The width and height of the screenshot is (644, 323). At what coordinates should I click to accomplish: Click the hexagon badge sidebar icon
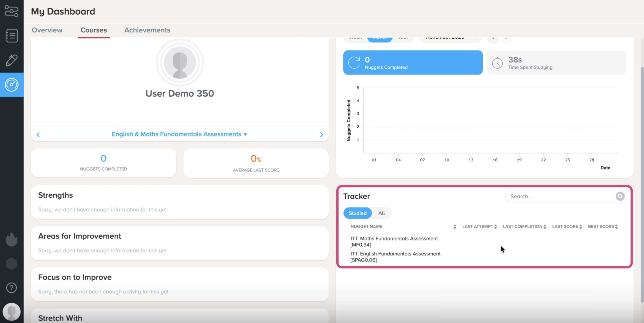(x=11, y=263)
